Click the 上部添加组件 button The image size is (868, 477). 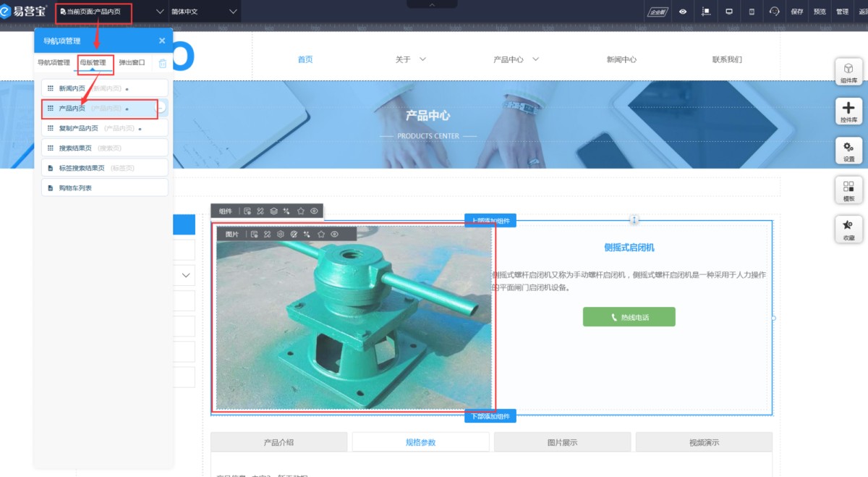tap(490, 221)
